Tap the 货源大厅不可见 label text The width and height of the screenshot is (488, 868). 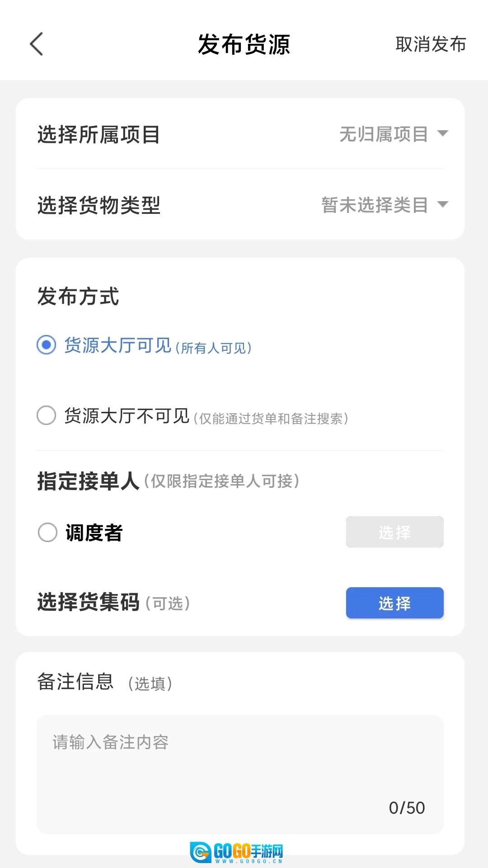pyautogui.click(x=127, y=416)
